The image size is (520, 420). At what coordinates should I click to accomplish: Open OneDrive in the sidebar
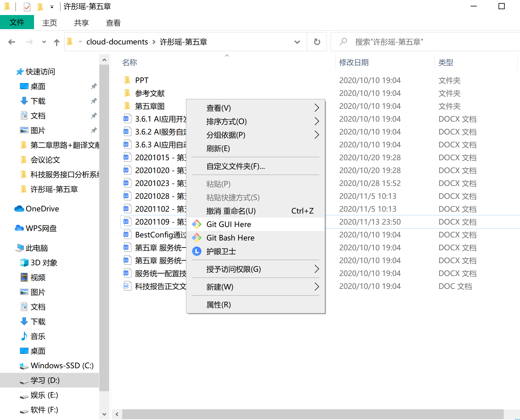coord(37,209)
